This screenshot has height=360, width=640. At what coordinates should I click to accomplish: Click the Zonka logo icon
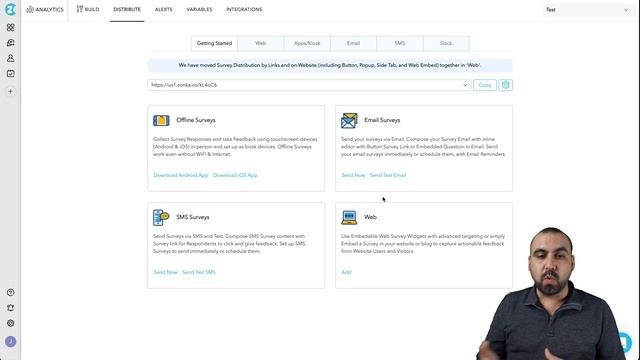(x=10, y=9)
